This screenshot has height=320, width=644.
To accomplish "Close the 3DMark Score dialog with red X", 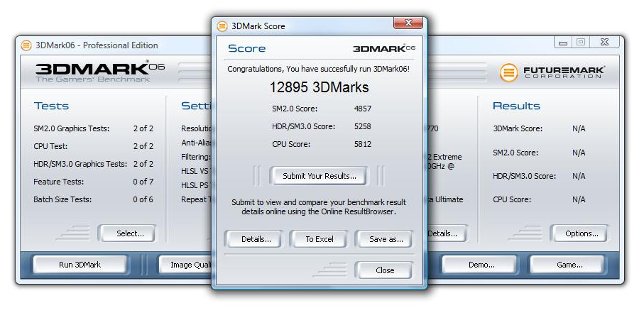I will point(408,25).
